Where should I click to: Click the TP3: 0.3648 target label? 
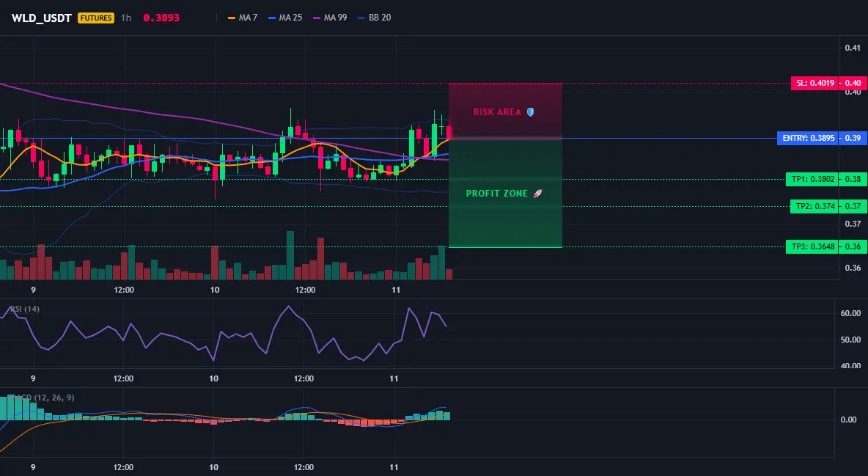(x=812, y=246)
